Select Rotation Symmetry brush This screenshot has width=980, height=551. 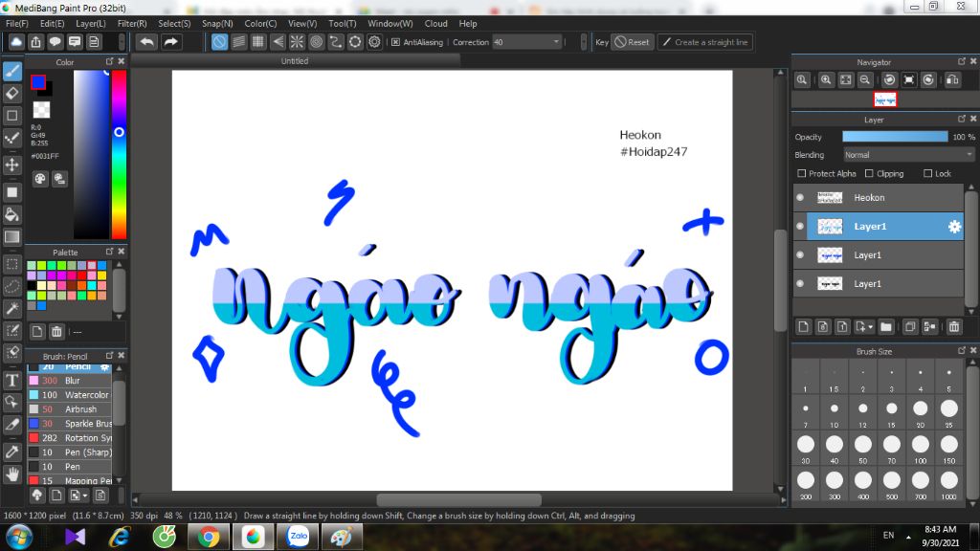pos(69,438)
